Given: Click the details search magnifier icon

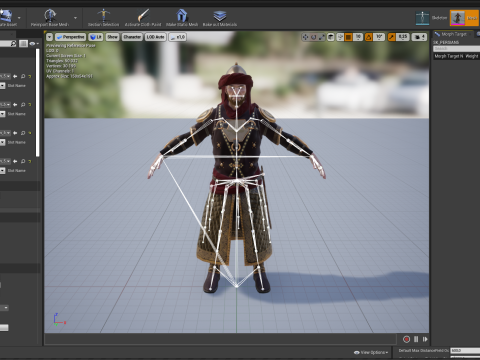Looking at the screenshot, I should tap(13, 43).
